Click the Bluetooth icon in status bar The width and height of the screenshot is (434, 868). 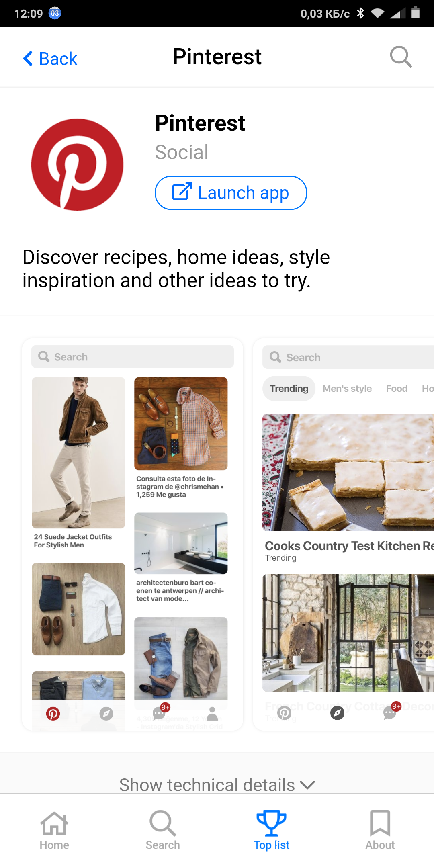[360, 13]
